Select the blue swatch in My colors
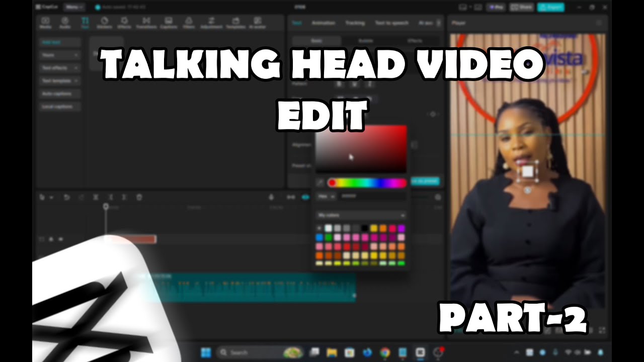 (x=319, y=237)
